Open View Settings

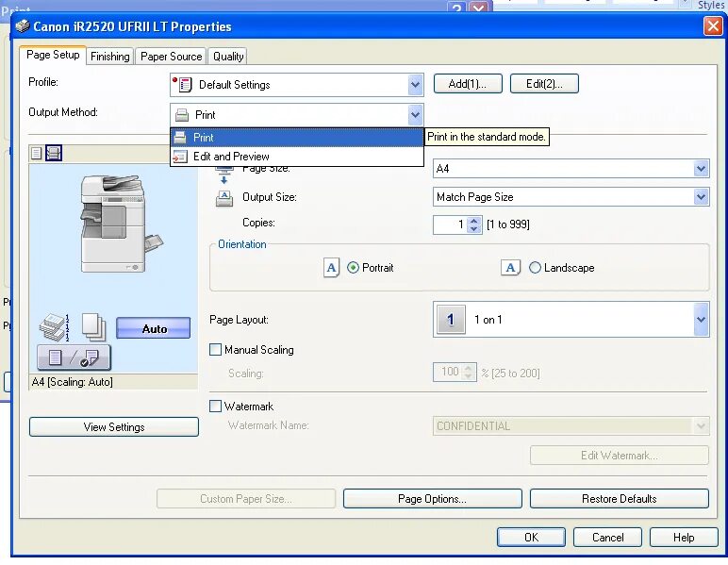[114, 426]
